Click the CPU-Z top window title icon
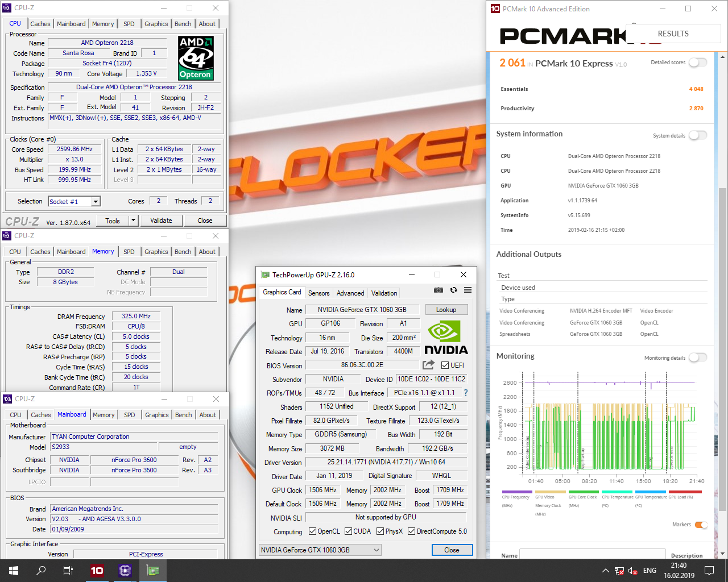 pos(7,8)
